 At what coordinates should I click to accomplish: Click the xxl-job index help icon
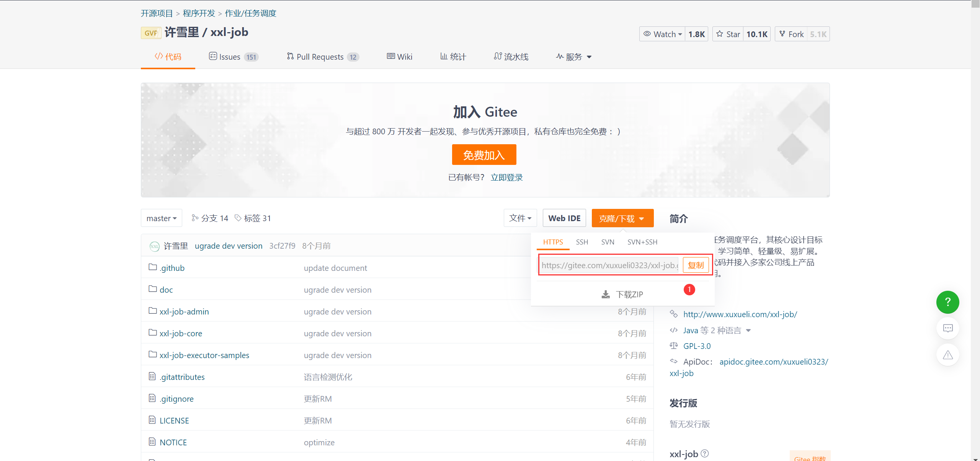point(705,453)
